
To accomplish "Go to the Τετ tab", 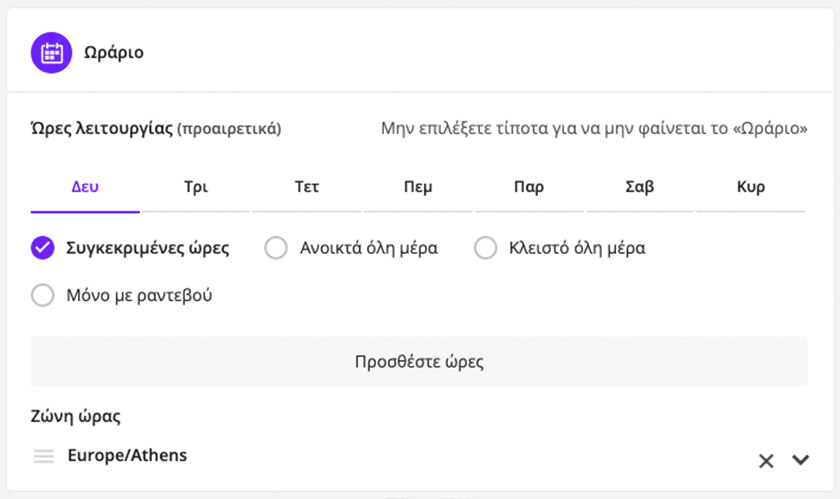I will (x=307, y=187).
